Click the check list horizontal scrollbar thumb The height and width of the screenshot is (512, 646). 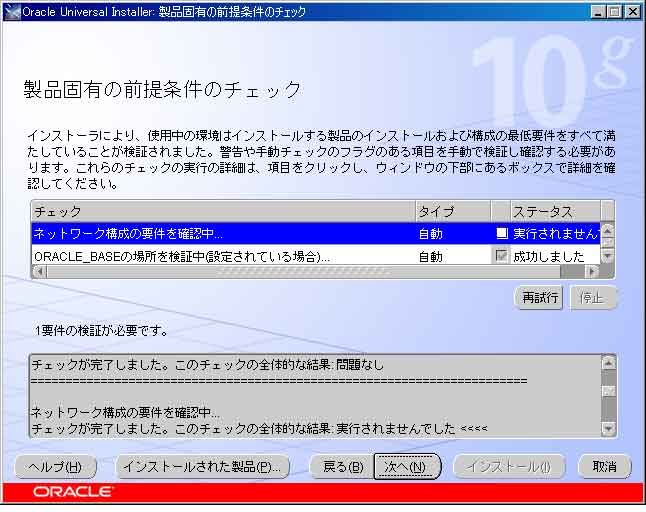pyautogui.click(x=304, y=271)
